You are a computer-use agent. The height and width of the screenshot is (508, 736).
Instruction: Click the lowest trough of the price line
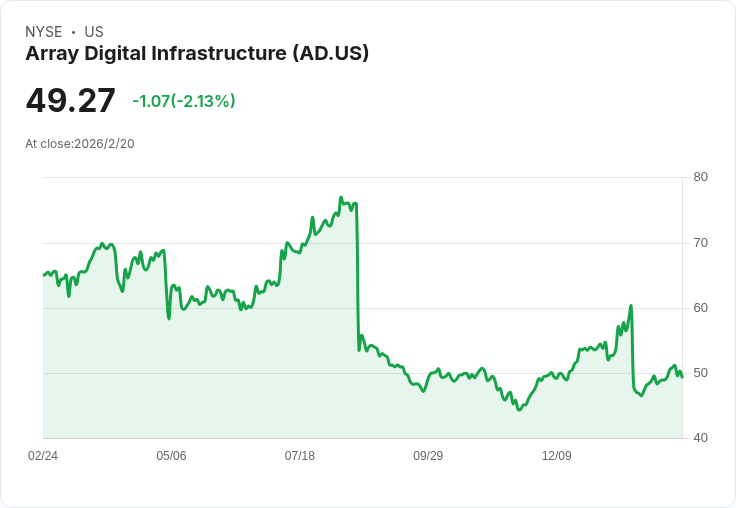518,410
